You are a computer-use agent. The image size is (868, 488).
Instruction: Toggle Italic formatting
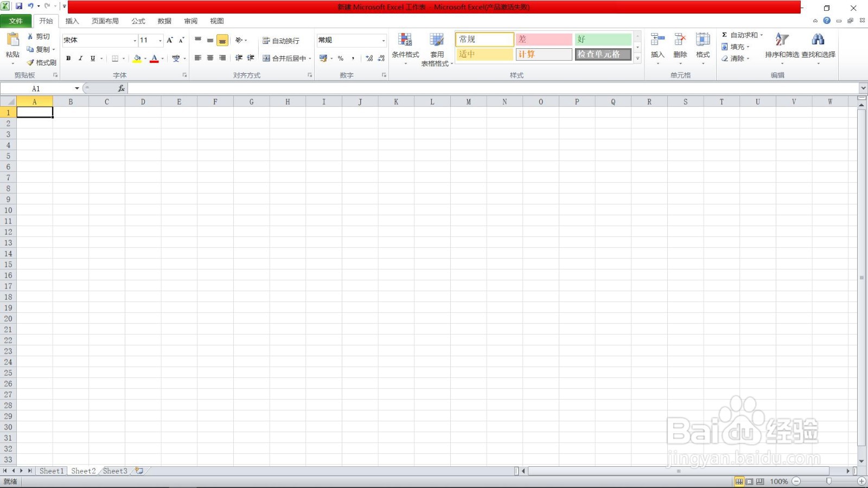pos(80,58)
